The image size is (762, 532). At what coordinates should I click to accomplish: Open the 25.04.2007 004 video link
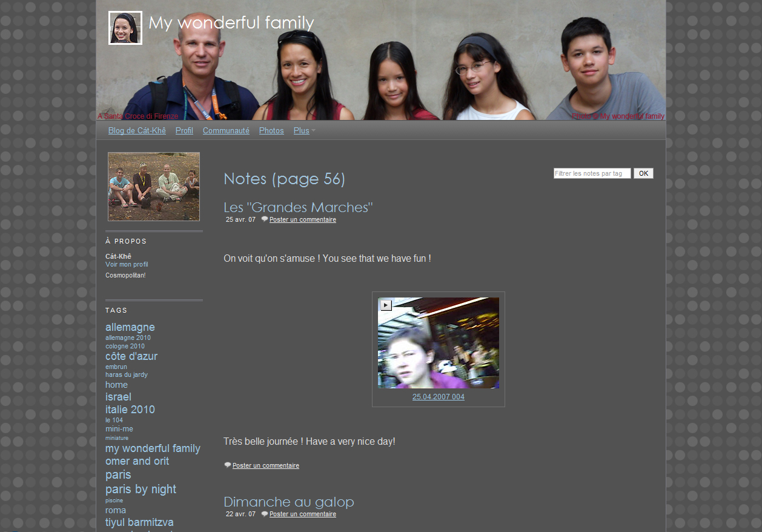[x=439, y=397]
